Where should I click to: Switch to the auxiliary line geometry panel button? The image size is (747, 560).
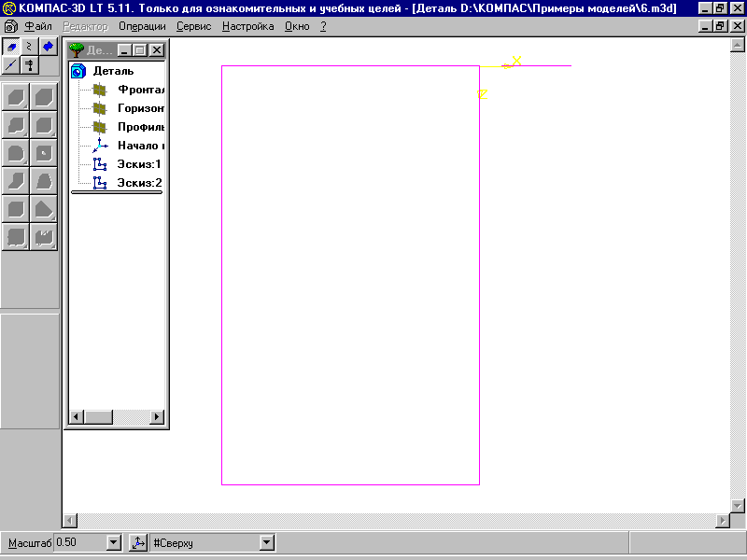[11, 65]
